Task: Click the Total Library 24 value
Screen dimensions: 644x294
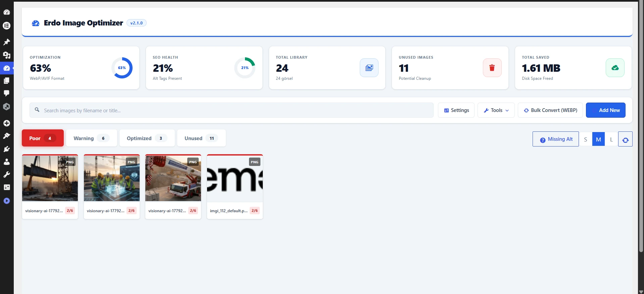Action: point(282,68)
